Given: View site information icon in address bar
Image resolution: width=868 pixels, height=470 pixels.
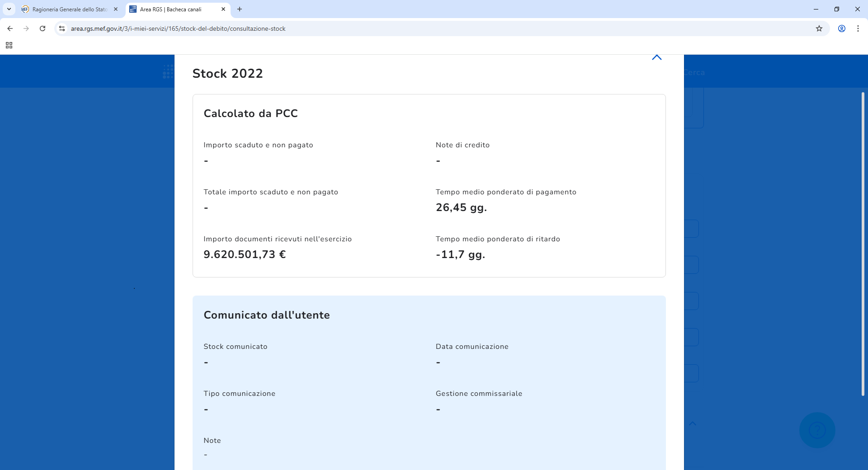Looking at the screenshot, I should [x=62, y=28].
